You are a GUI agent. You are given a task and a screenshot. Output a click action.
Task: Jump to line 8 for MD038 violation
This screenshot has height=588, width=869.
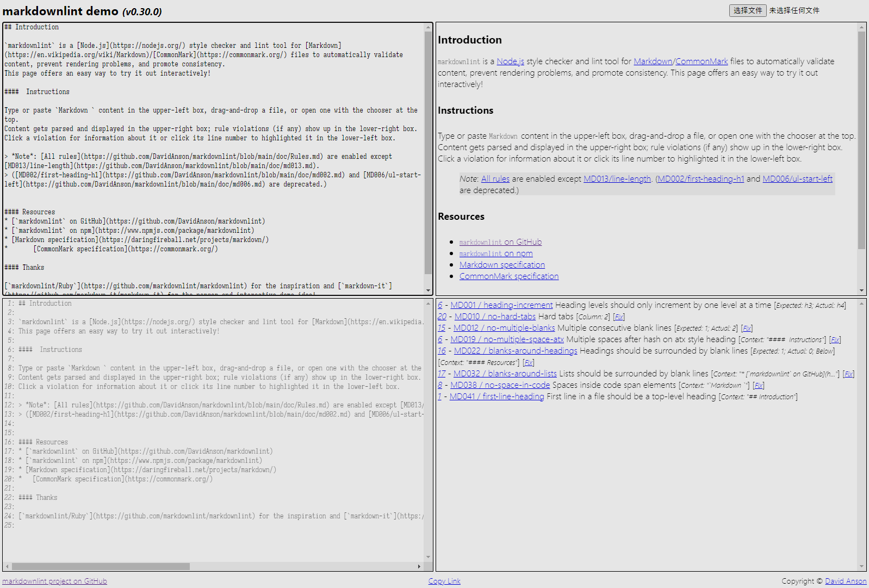440,385
